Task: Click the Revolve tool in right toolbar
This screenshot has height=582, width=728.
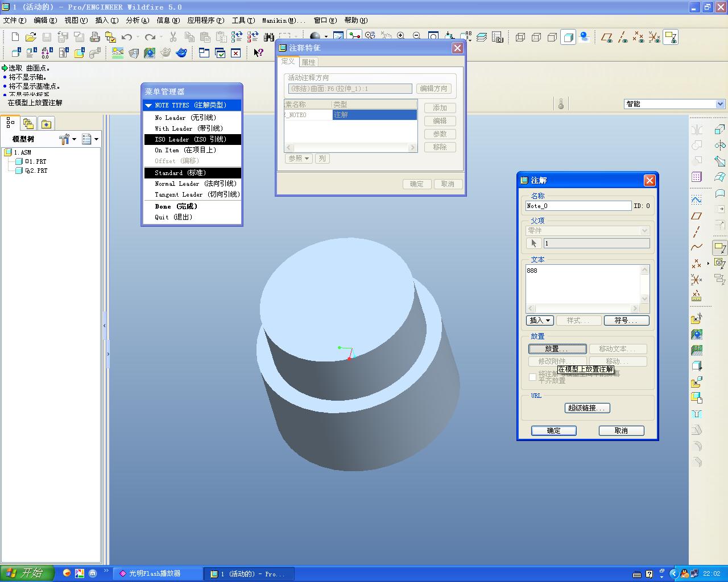Action: point(719,145)
